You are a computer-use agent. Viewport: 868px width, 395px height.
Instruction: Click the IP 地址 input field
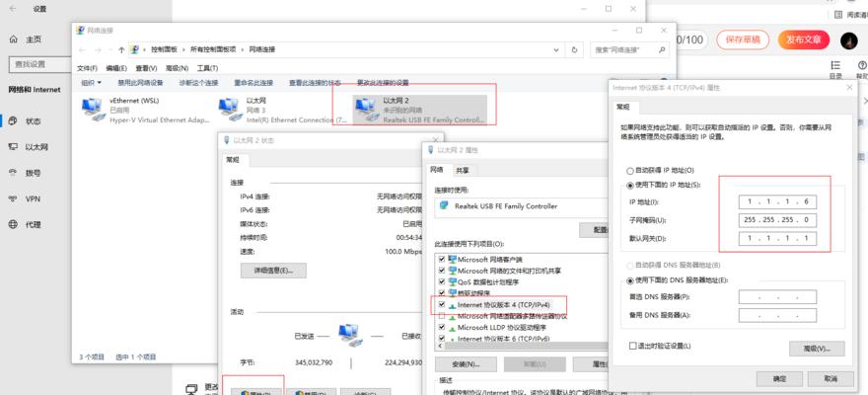point(777,201)
